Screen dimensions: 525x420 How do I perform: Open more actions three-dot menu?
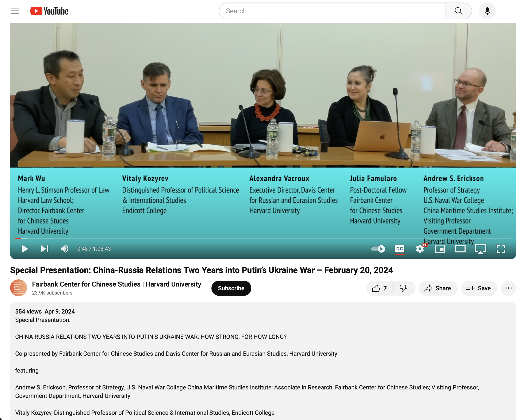(x=509, y=288)
